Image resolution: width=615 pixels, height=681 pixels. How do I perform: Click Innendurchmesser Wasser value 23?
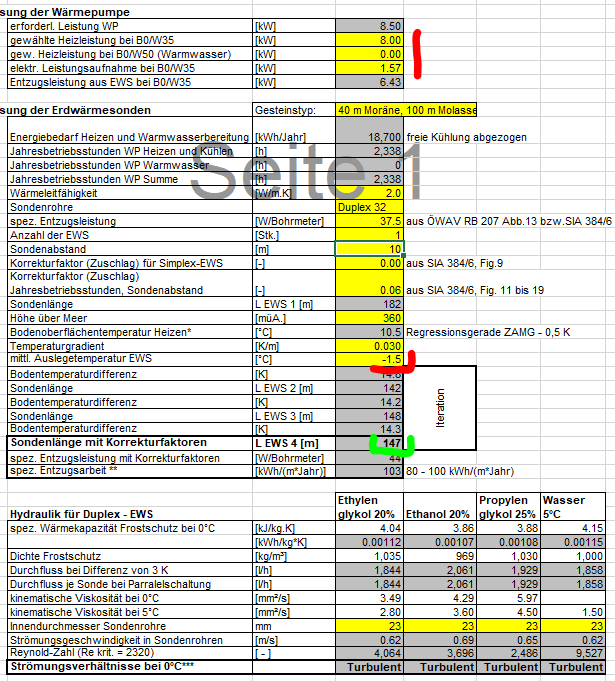pos(573,626)
